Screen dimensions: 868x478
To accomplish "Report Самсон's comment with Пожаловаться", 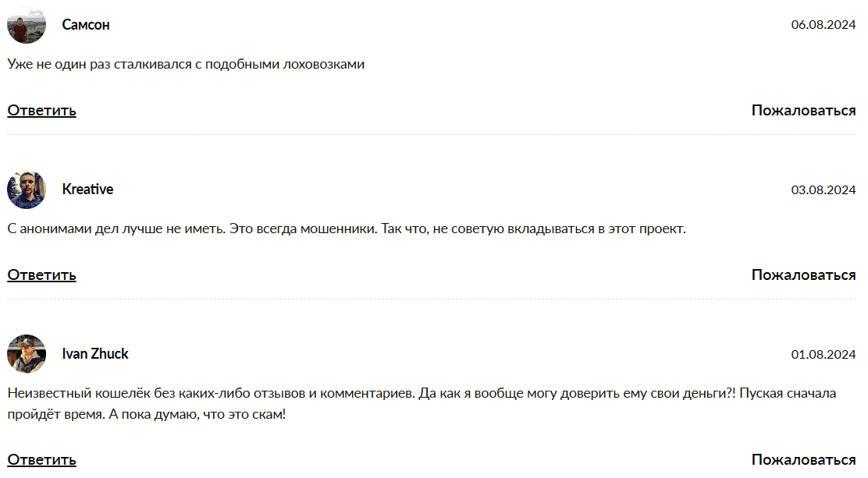I will tap(803, 110).
